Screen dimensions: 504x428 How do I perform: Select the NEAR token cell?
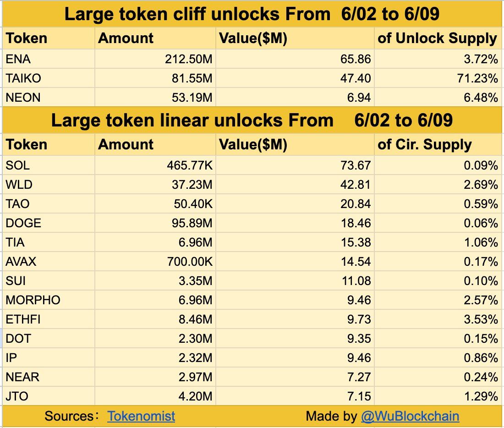[x=49, y=377]
